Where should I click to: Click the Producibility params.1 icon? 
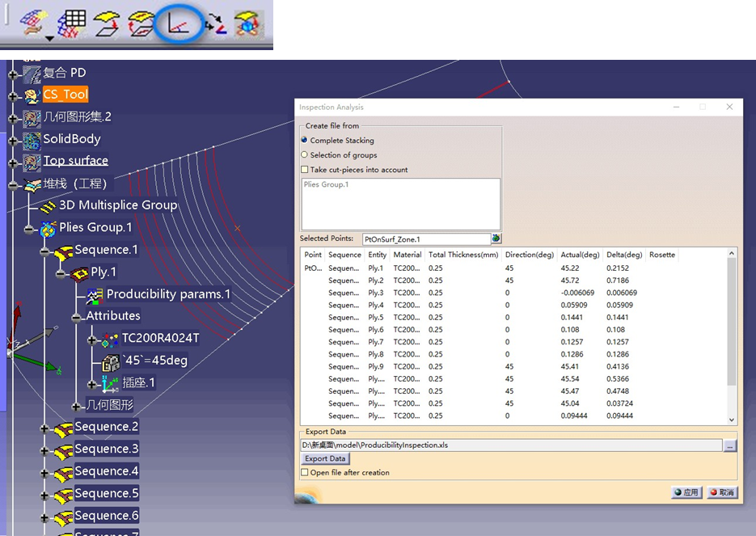click(x=95, y=296)
